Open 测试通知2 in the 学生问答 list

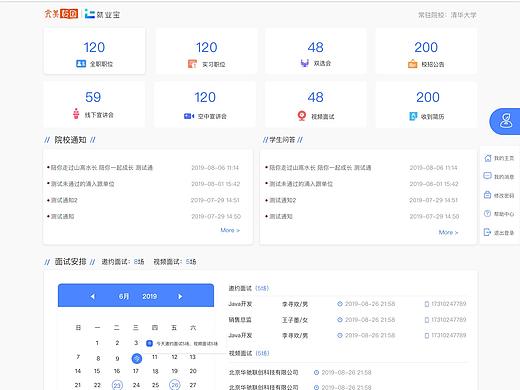(x=282, y=200)
